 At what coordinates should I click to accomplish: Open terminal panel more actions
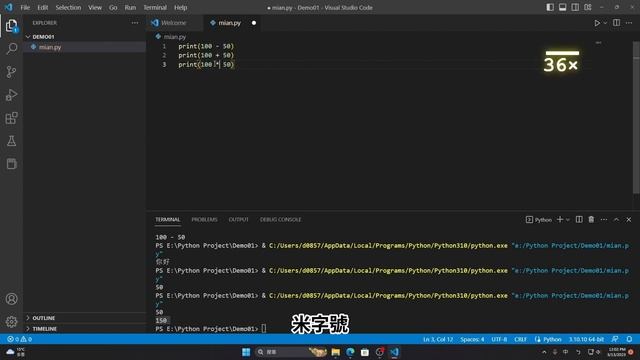point(604,220)
